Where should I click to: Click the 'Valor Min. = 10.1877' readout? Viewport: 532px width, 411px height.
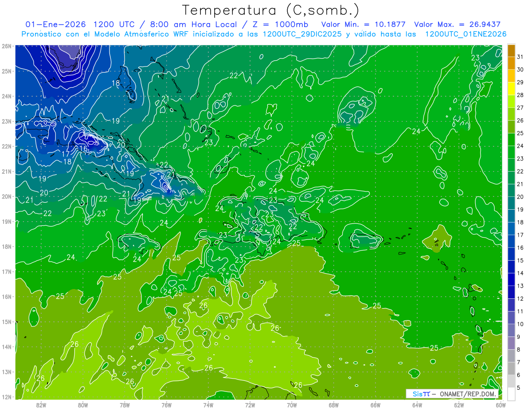(x=364, y=24)
